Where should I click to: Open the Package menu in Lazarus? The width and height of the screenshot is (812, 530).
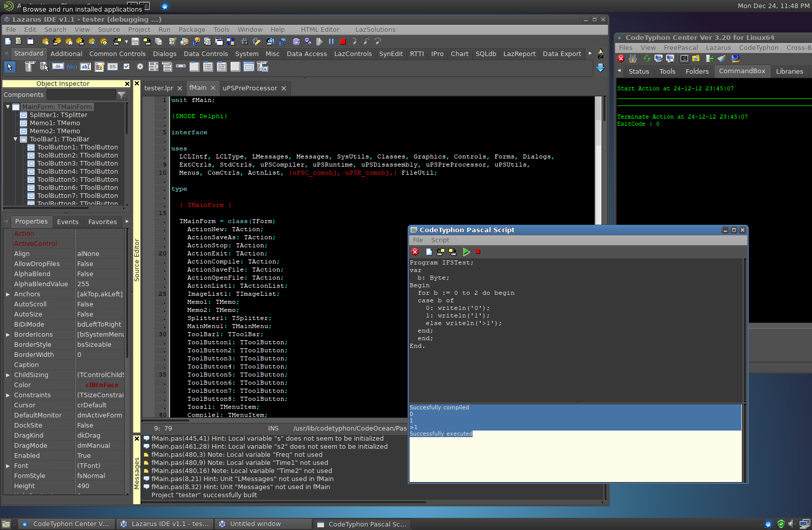[192, 30]
